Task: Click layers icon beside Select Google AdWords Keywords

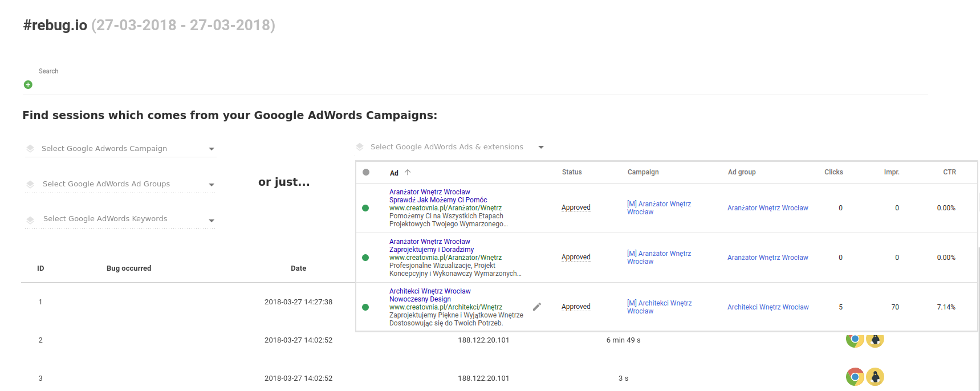Action: point(30,219)
